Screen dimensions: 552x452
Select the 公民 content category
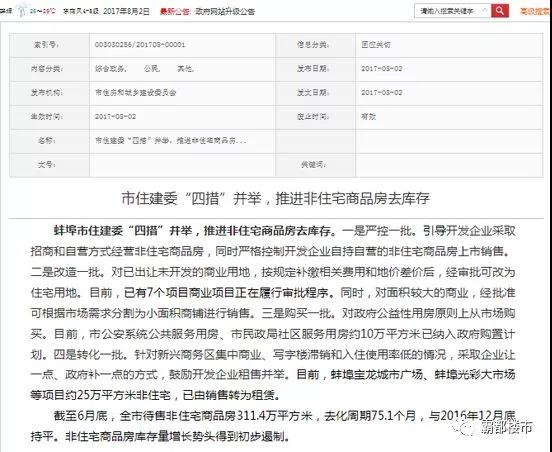tap(152, 69)
